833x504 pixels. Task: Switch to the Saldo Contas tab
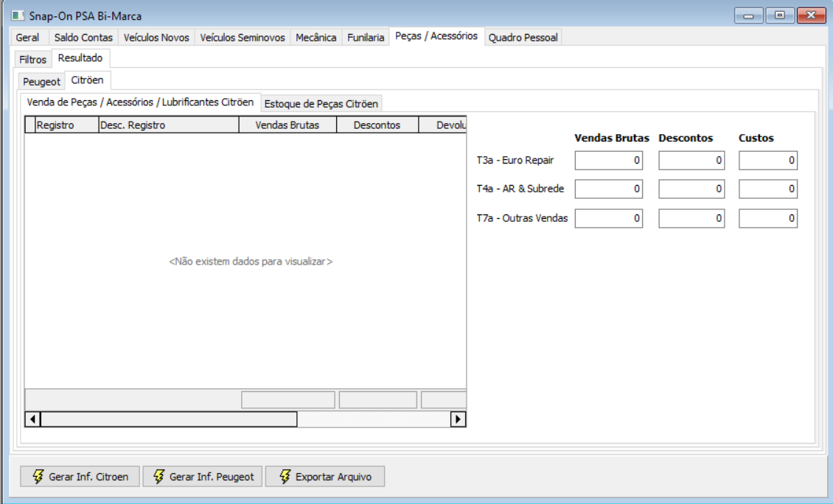(x=83, y=38)
